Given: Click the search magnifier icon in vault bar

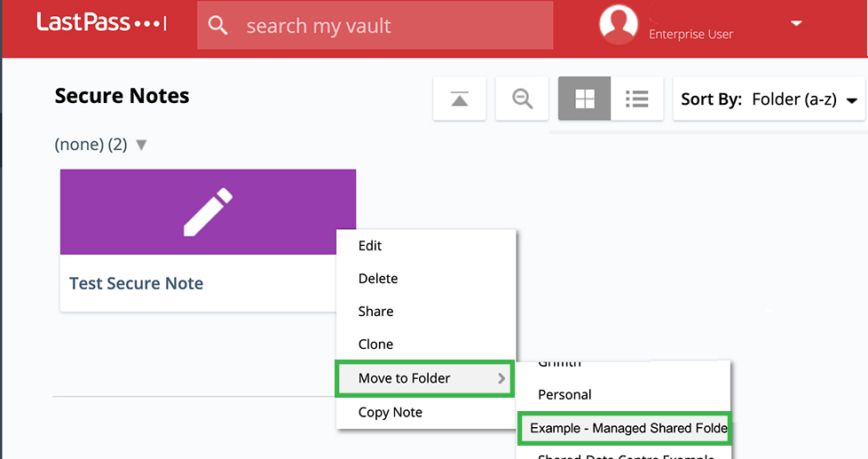Looking at the screenshot, I should 218,26.
